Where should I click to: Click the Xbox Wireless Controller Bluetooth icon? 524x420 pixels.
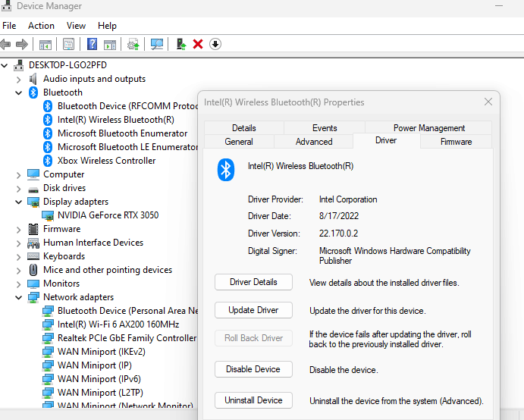[x=48, y=161]
